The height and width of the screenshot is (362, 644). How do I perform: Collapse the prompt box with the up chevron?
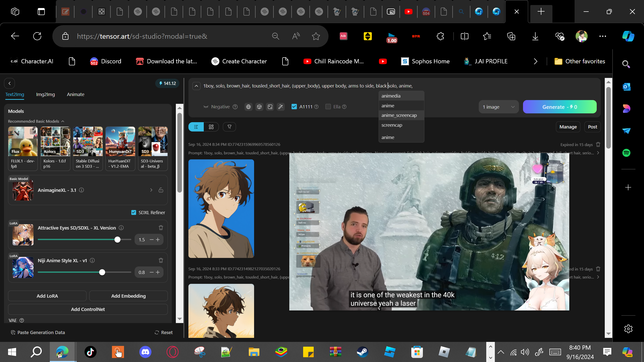196,86
